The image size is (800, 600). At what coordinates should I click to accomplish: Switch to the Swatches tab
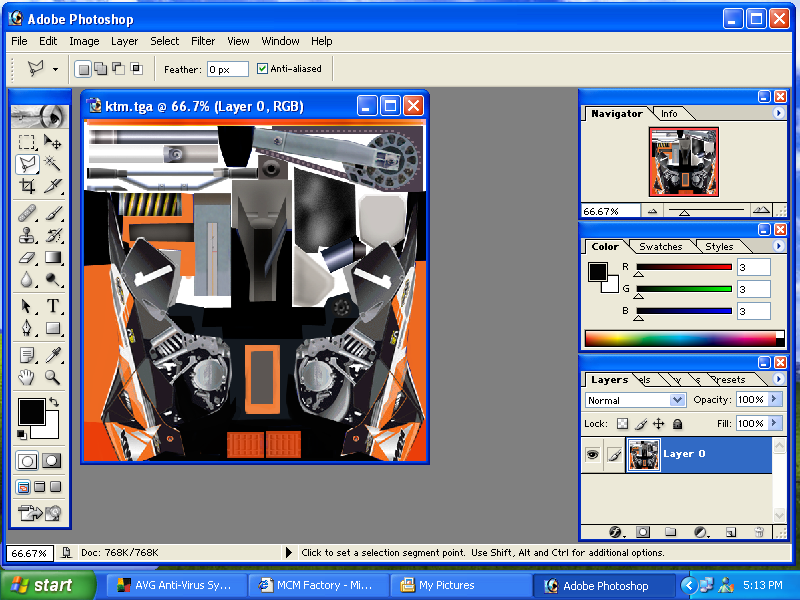[x=660, y=246]
